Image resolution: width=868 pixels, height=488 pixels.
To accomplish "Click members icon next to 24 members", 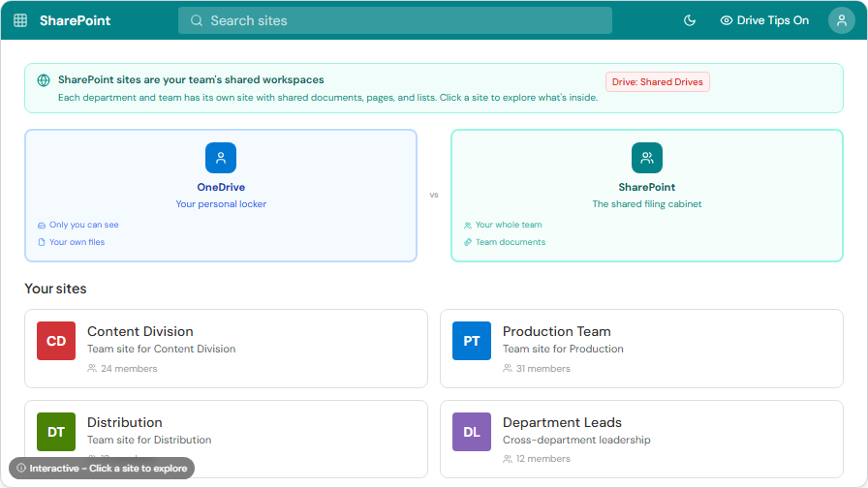I will pos(92,369).
